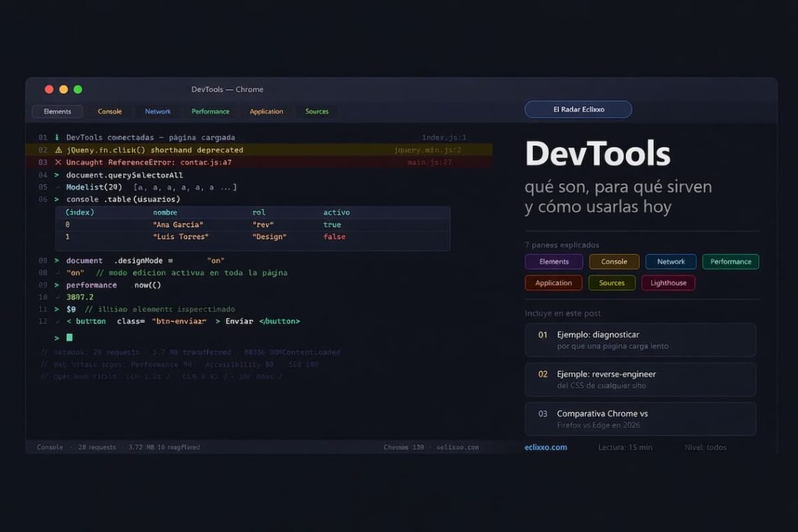The image size is (798, 532).
Task: Click the purple Elements tag
Action: click(554, 262)
